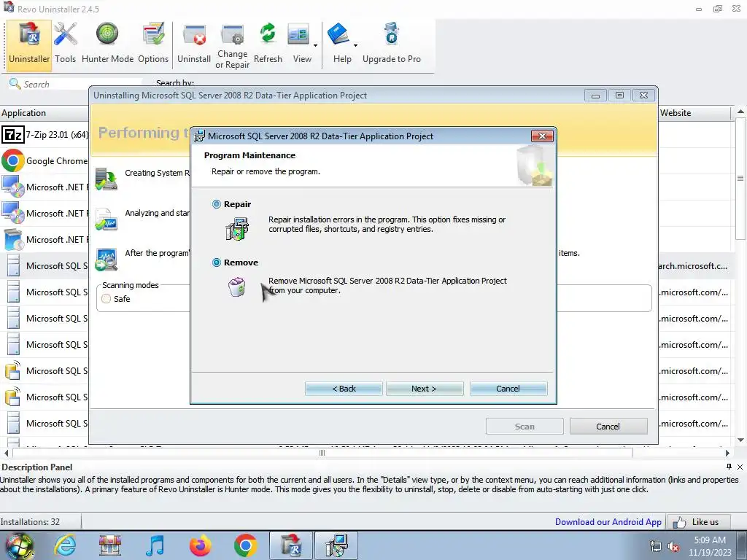Click the horizontal scroll left arrow
The height and width of the screenshot is (560, 747).
(x=6, y=453)
